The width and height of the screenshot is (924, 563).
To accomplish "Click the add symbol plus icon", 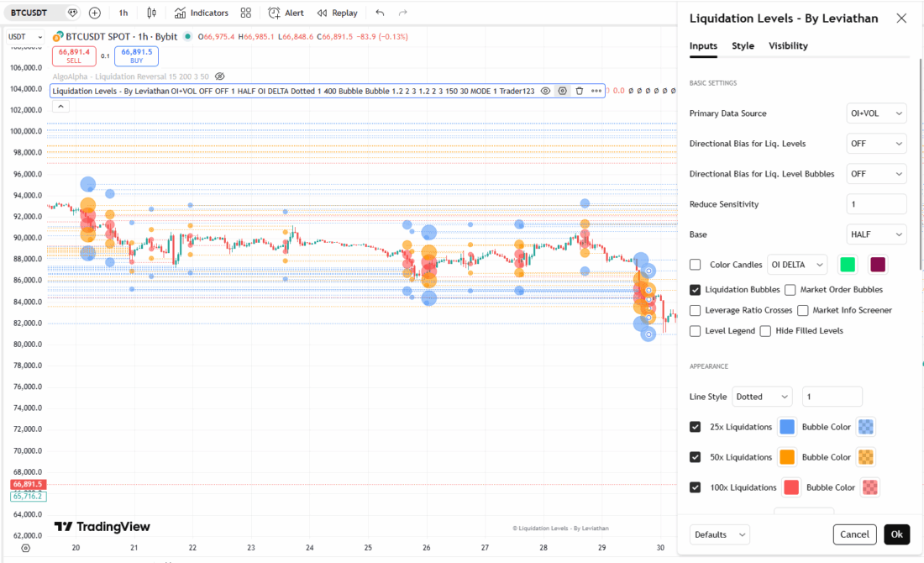I will pyautogui.click(x=95, y=13).
